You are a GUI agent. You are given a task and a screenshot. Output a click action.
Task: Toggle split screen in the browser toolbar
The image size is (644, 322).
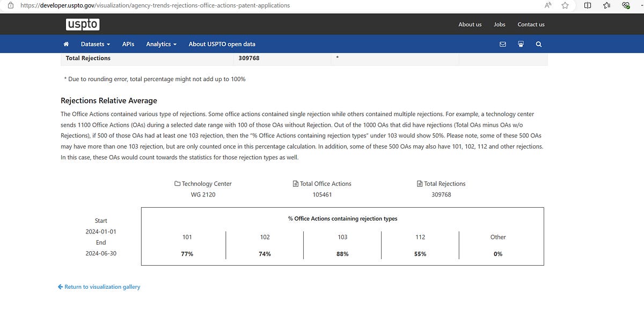587,5
